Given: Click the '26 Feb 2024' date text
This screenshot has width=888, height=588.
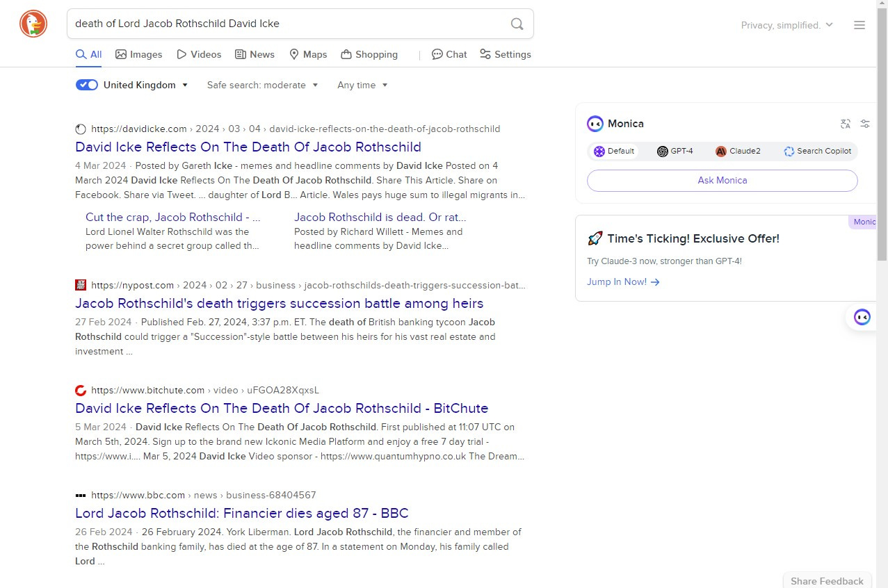Looking at the screenshot, I should [104, 532].
